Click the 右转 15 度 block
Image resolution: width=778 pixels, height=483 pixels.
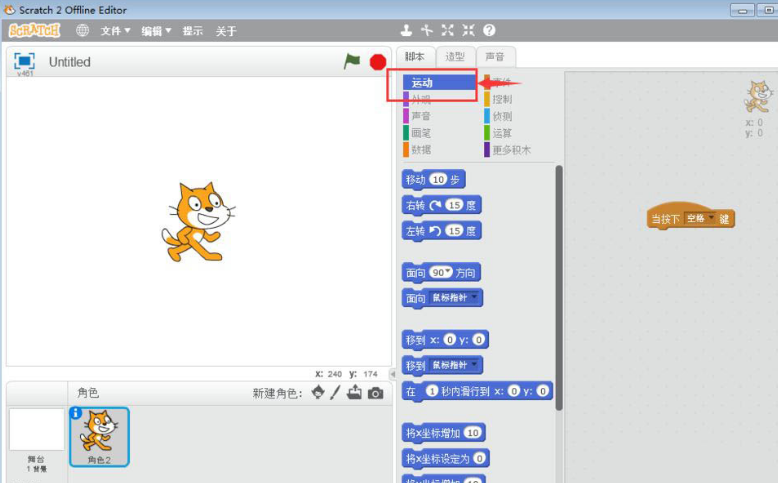pos(442,205)
